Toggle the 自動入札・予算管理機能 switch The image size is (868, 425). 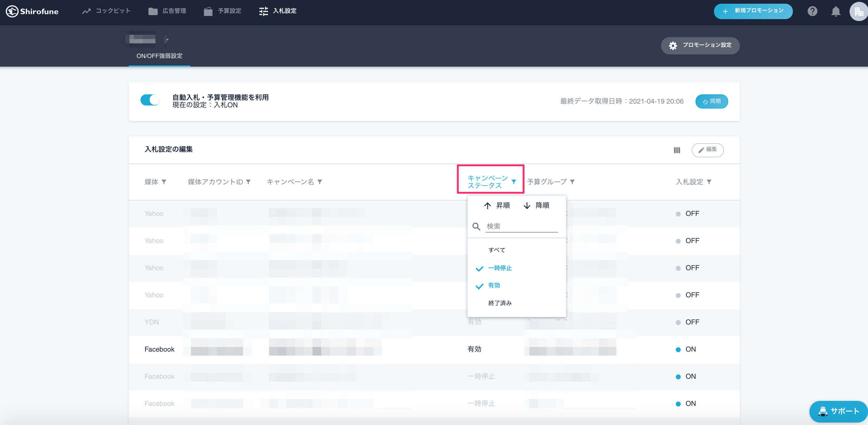click(150, 100)
